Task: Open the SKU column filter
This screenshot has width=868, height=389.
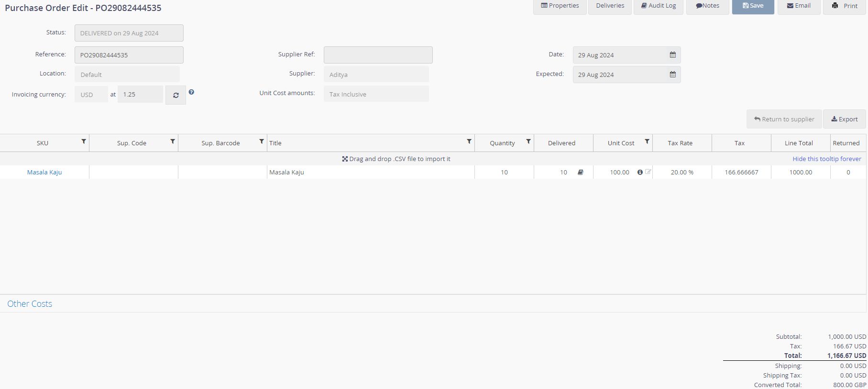Action: pyautogui.click(x=84, y=142)
